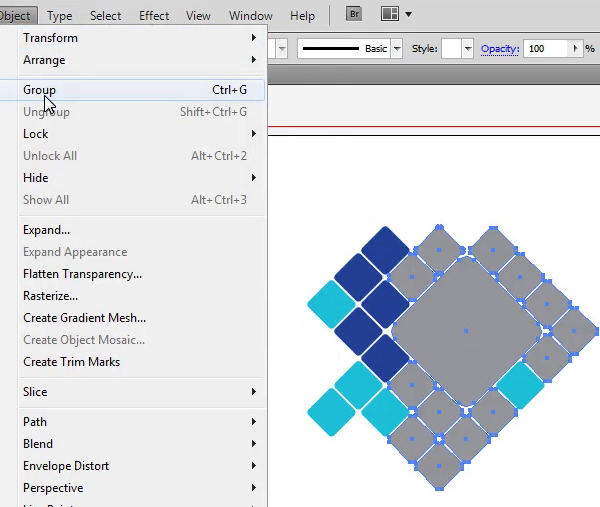Choose Flatten Transparency... menu entry
The height and width of the screenshot is (507, 600).
(x=82, y=274)
